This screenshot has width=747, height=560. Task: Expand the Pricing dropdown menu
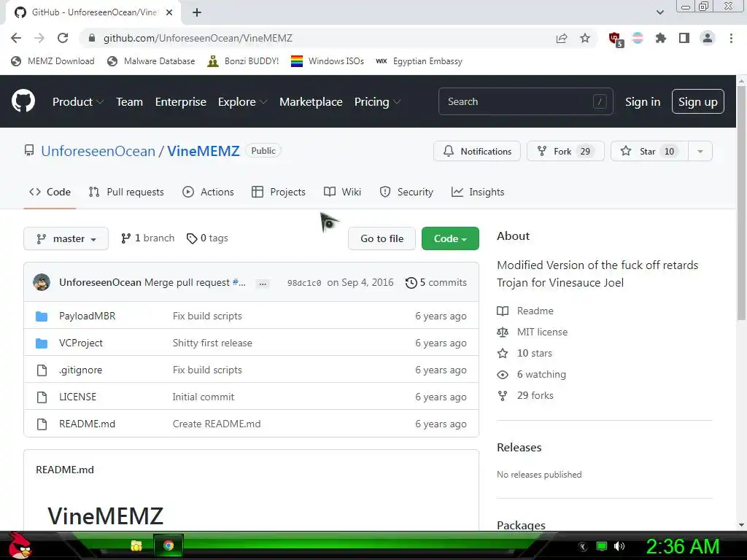(377, 102)
